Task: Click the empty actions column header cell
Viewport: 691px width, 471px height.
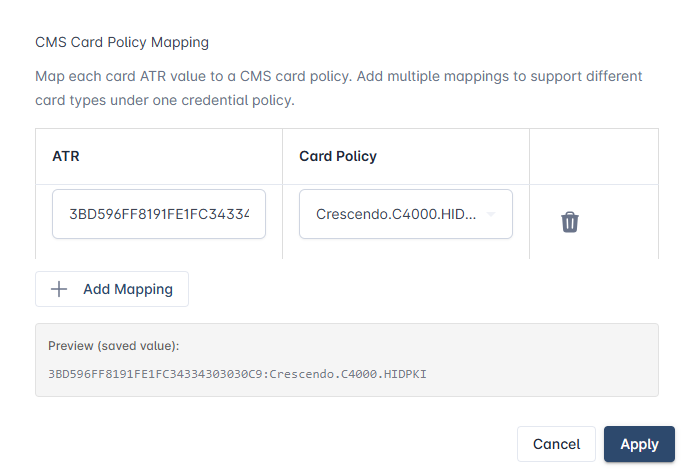Action: pyautogui.click(x=594, y=156)
